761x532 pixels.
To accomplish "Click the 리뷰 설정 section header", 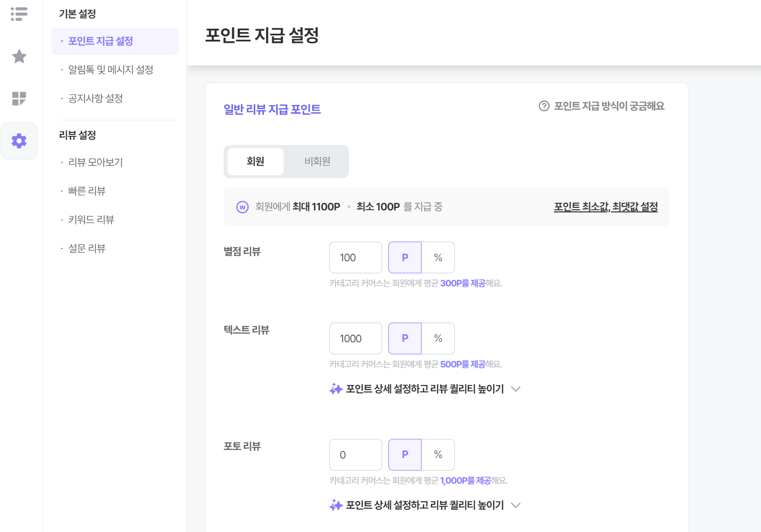I will [x=77, y=135].
